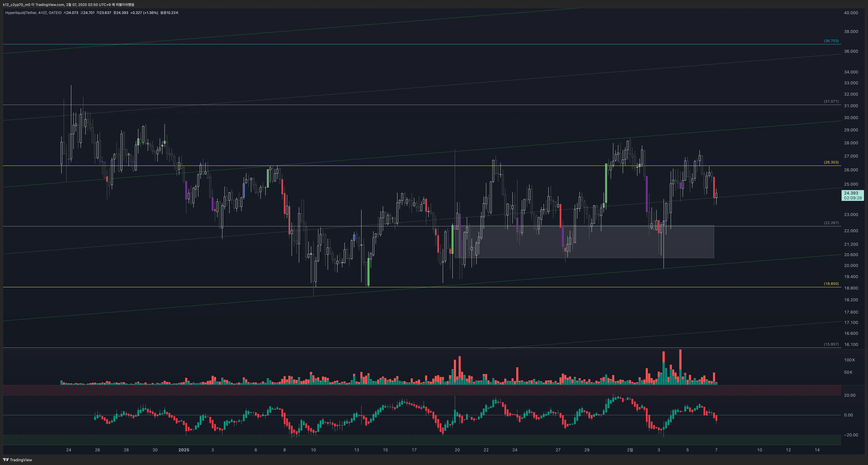868x465 pixels.
Task: Click the change value +0.327 (+1.36%)
Action: (144, 13)
